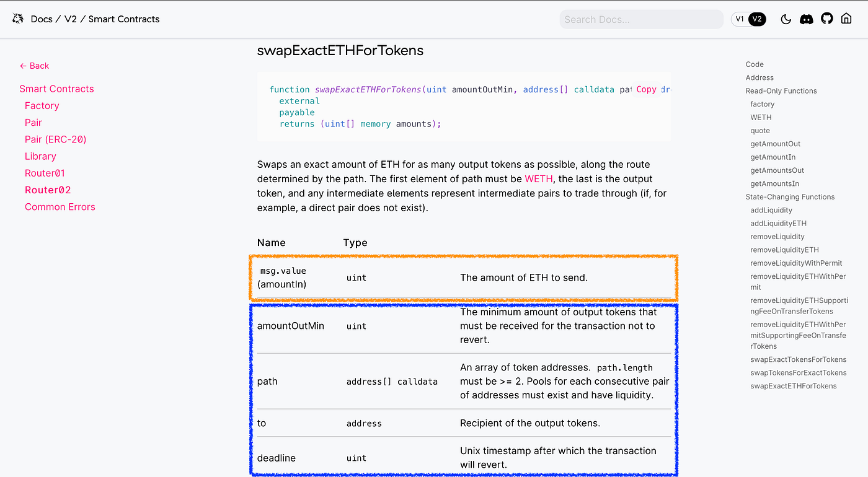Copy the swapExactETHForTokens code snippet
This screenshot has width=868, height=477.
coord(646,89)
